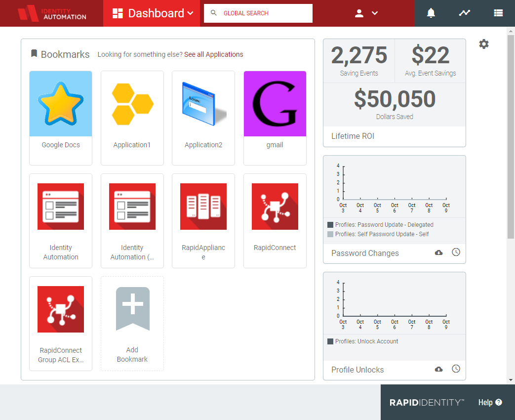Open dashboard settings gear
The image size is (515, 420).
click(x=484, y=44)
